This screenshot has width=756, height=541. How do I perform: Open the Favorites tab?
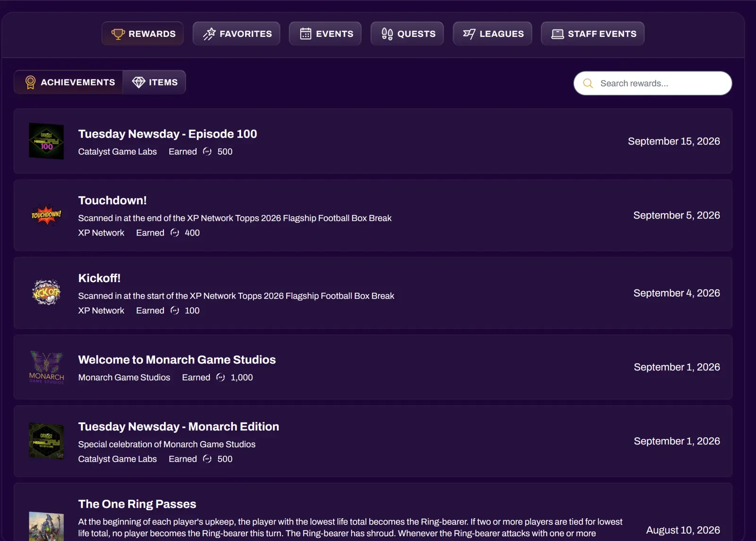(x=237, y=34)
